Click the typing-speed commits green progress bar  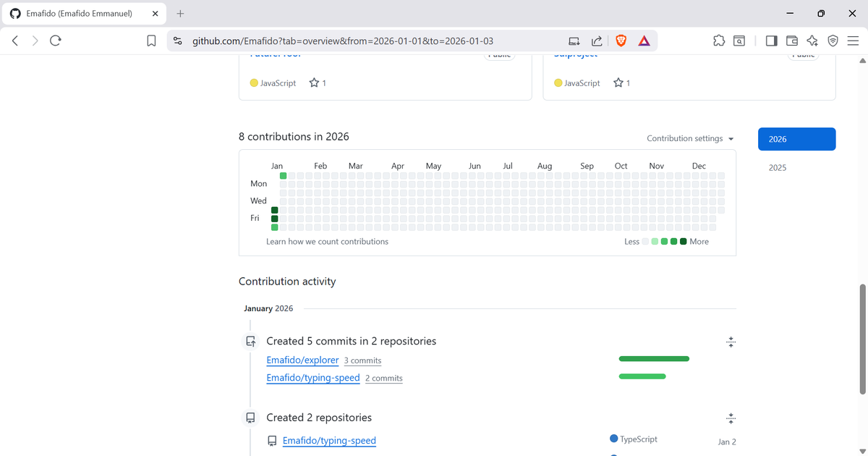(x=642, y=376)
